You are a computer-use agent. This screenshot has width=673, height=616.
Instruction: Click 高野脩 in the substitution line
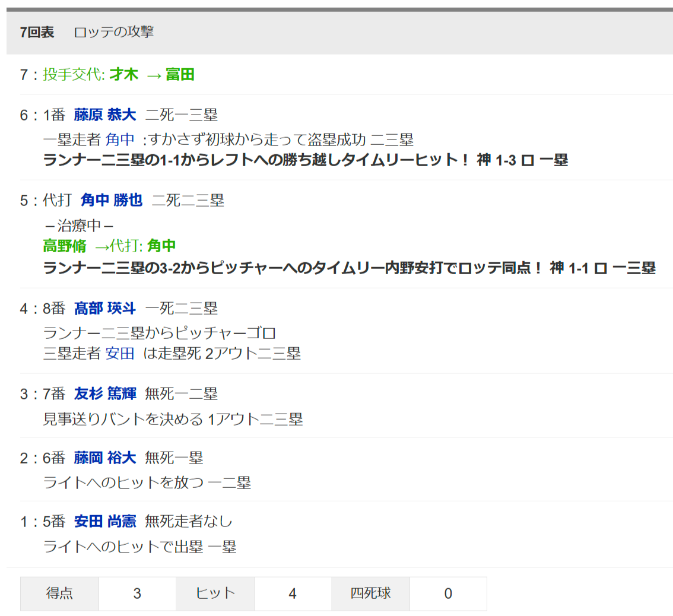65,246
